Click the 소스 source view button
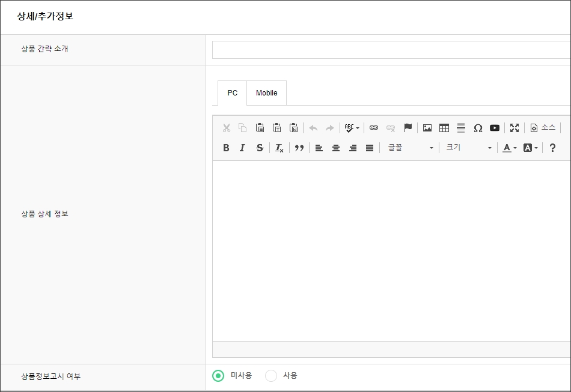 (x=542, y=128)
